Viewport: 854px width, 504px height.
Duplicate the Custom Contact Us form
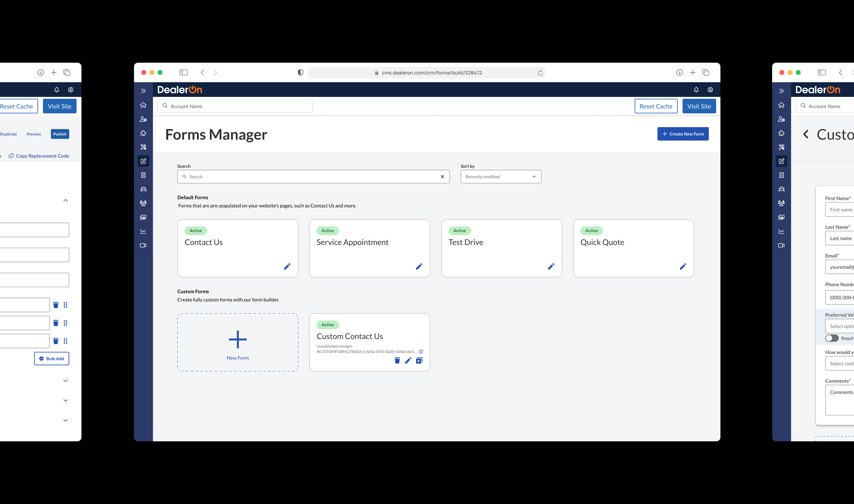point(419,360)
